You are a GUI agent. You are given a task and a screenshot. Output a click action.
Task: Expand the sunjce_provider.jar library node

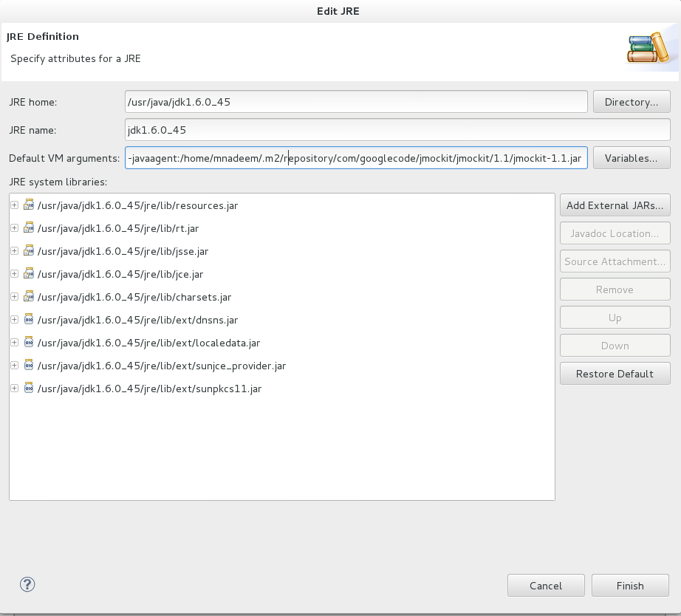click(15, 366)
